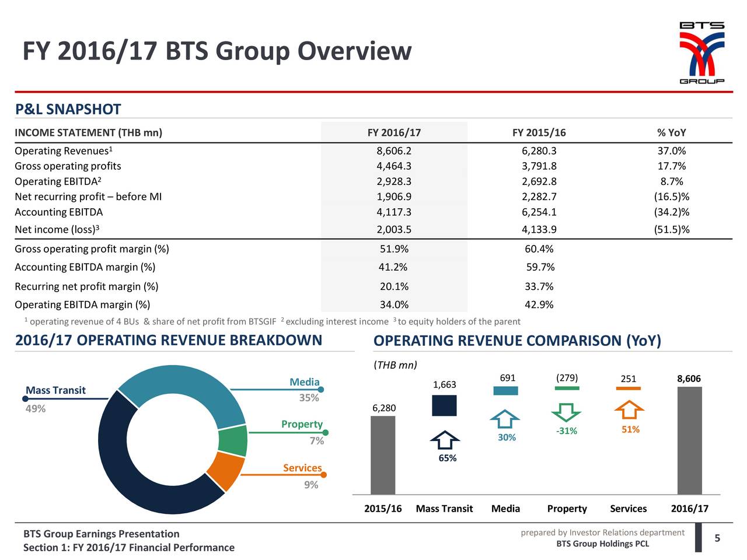Screen dimensions: 747x560
Task: Click the Mass Transit legend label
Action: 55,390
